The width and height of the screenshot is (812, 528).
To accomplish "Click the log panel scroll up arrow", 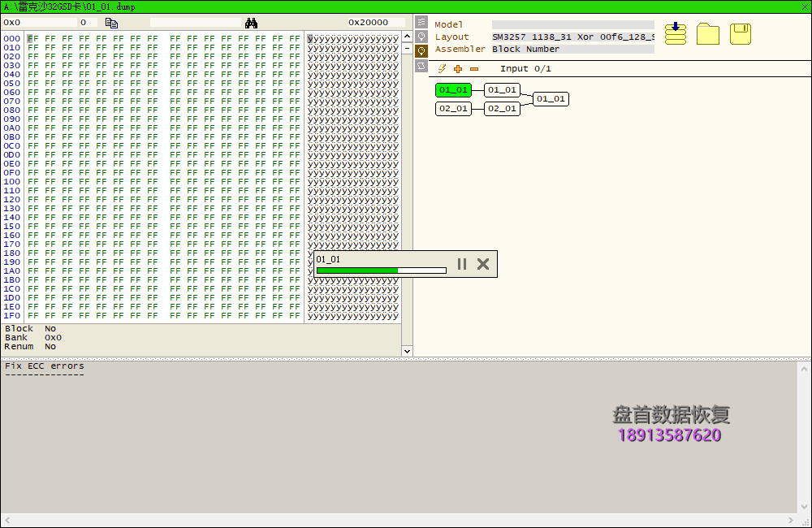I will tap(804, 369).
